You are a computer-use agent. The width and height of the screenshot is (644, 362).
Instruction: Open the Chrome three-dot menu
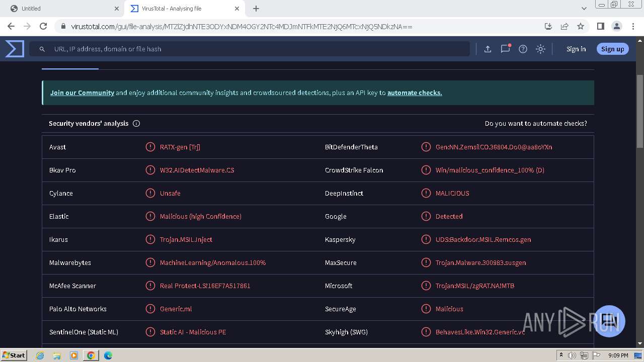[x=632, y=26]
